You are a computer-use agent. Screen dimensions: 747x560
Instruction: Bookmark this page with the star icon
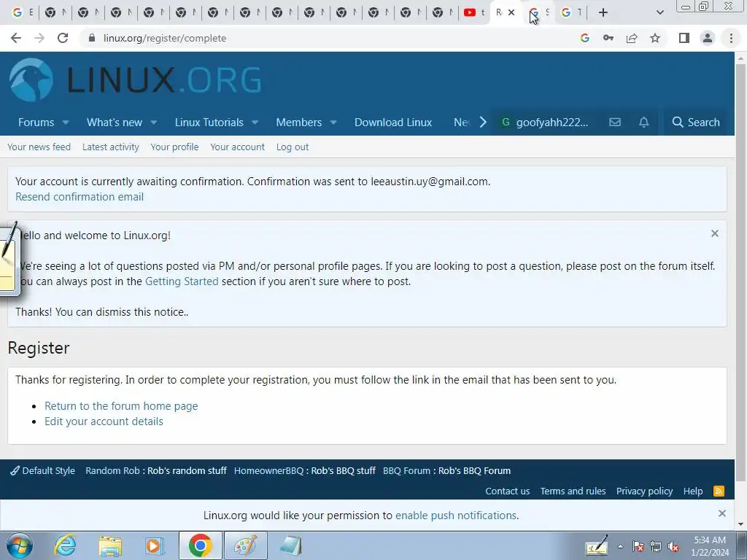(x=655, y=38)
